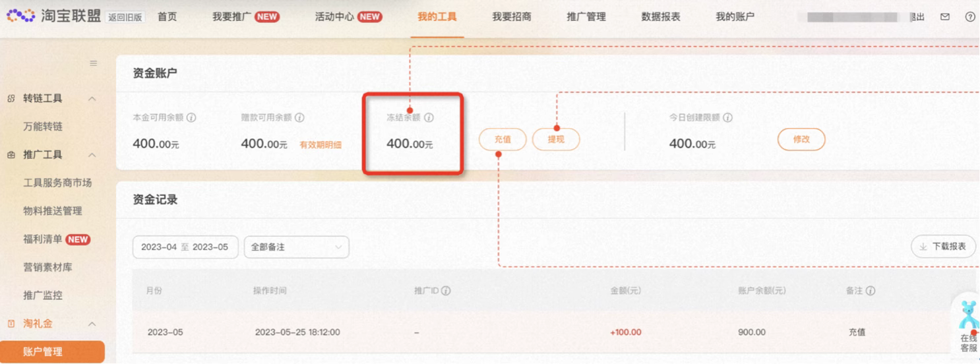Click the 提现 button
The width and height of the screenshot is (980, 364).
[x=556, y=139]
